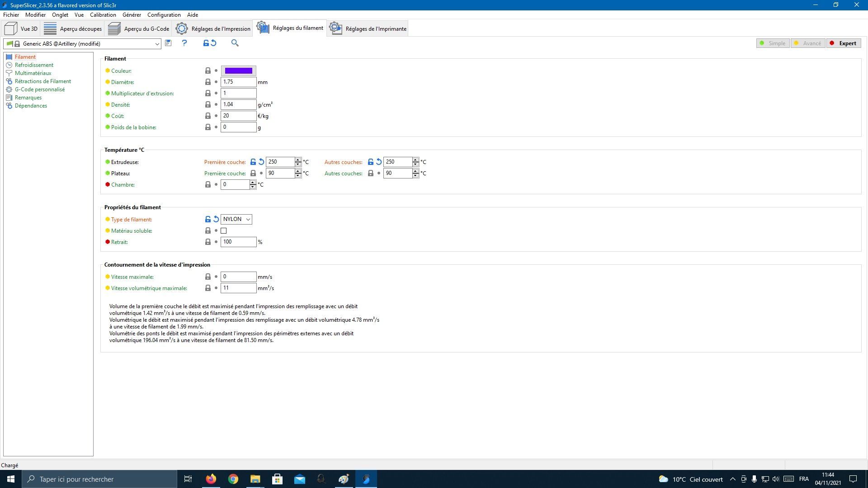
Task: Click lock icon for Poids de la bobine
Action: (x=208, y=127)
